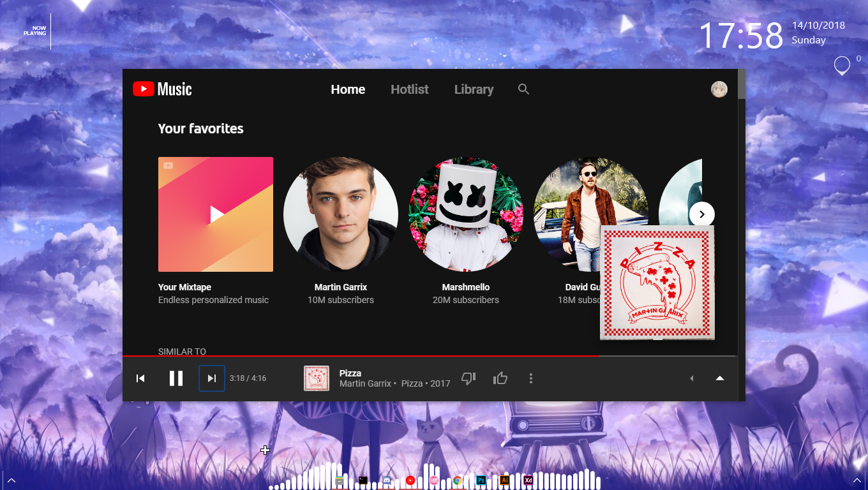Skip to the next track
Viewport: 868px width, 490px height.
click(211, 378)
